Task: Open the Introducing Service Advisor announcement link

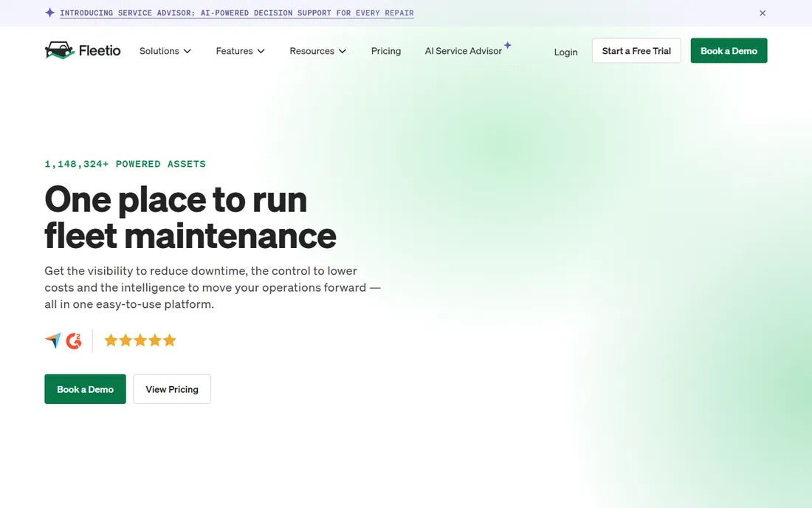Action: tap(237, 13)
